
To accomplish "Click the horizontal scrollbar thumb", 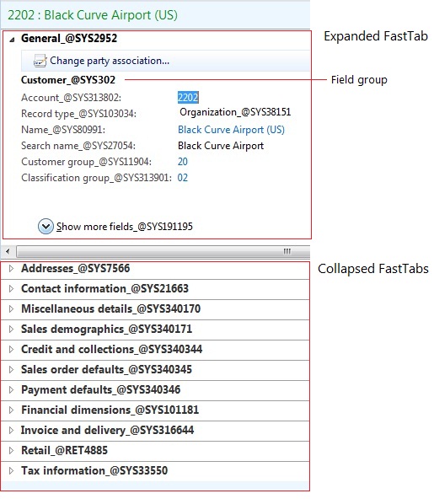I will click(x=163, y=251).
